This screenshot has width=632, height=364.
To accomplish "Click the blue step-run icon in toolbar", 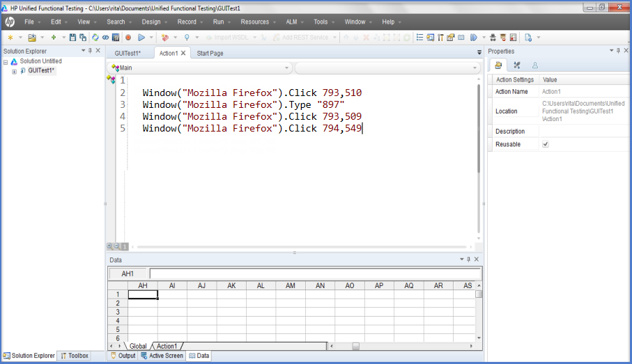I will [474, 38].
